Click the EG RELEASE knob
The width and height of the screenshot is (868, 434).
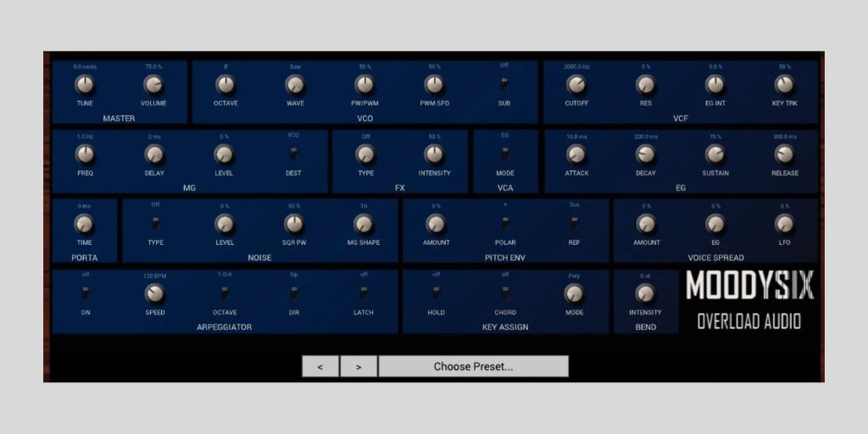(x=784, y=154)
